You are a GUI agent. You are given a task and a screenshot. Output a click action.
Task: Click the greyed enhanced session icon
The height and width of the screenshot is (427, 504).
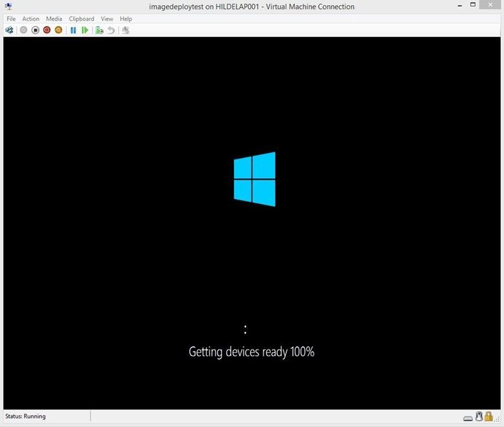pyautogui.click(x=125, y=30)
